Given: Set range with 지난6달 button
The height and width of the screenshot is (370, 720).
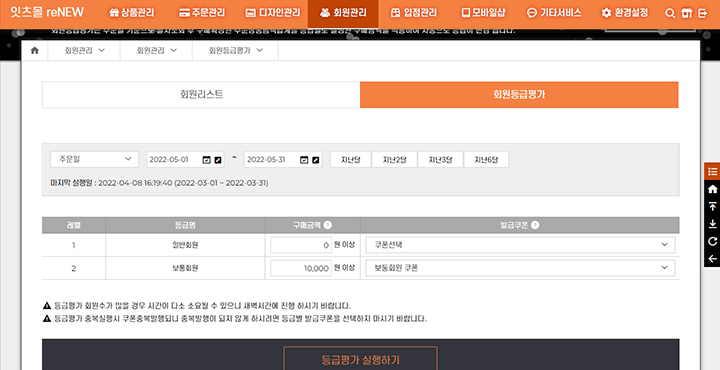Looking at the screenshot, I should [486, 159].
